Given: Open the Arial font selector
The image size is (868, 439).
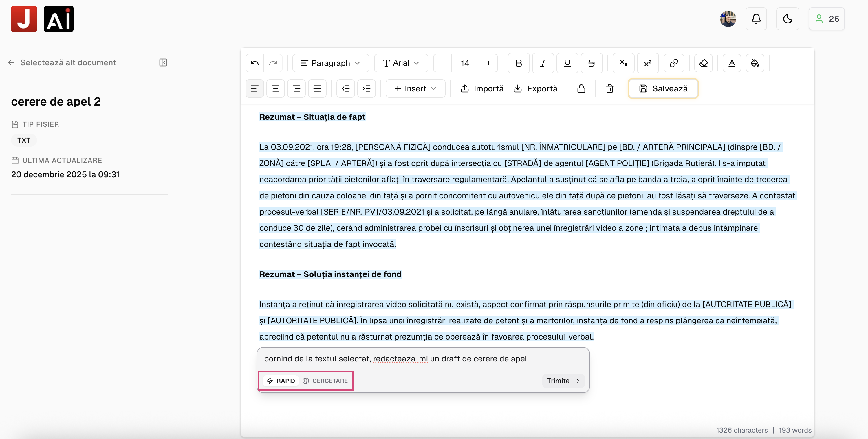Looking at the screenshot, I should pos(401,63).
